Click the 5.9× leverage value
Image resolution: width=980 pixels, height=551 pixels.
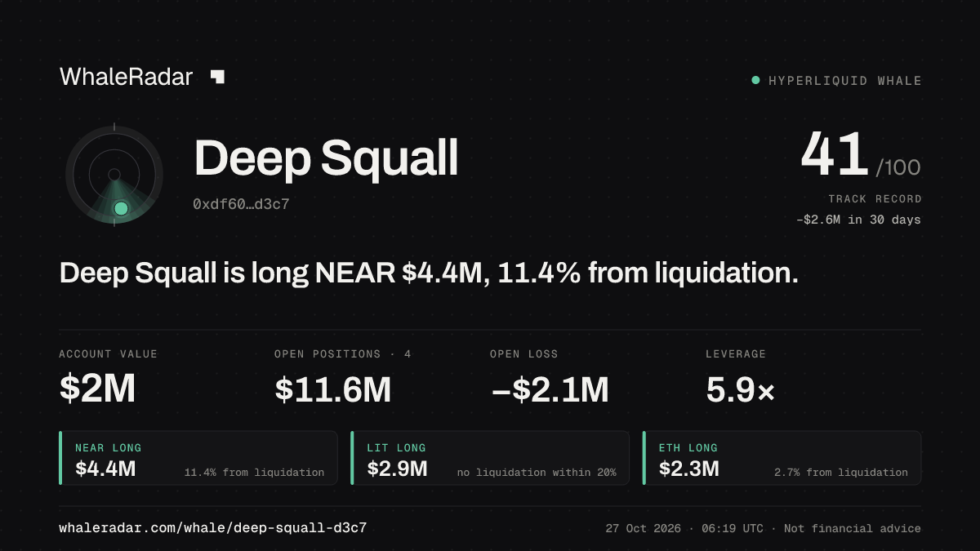(x=740, y=389)
